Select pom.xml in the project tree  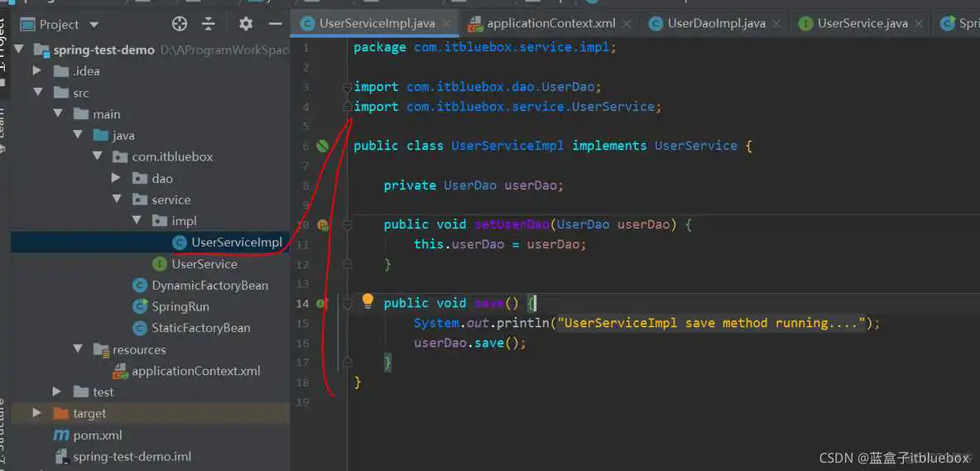pos(97,435)
